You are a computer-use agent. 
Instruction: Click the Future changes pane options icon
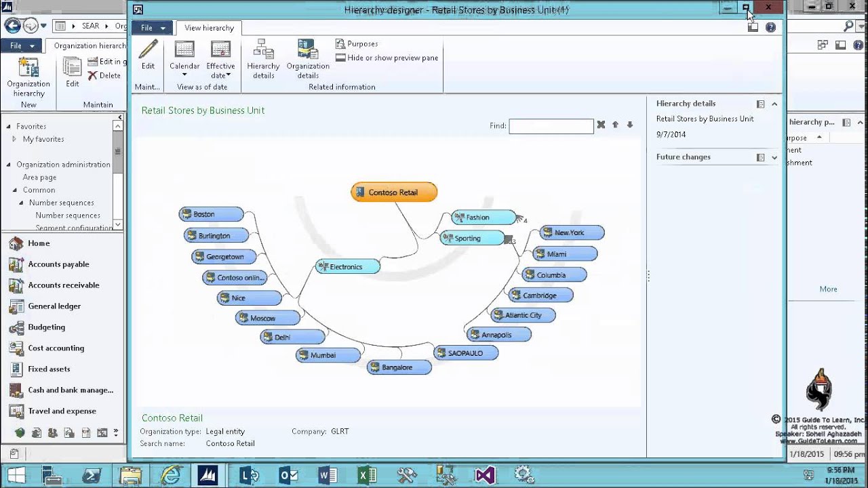click(x=761, y=157)
